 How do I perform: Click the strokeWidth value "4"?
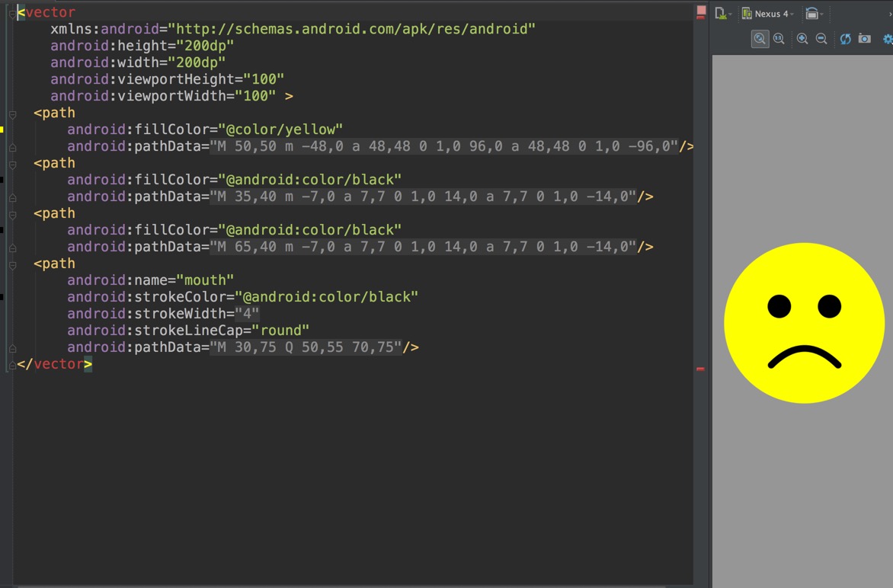point(247,314)
